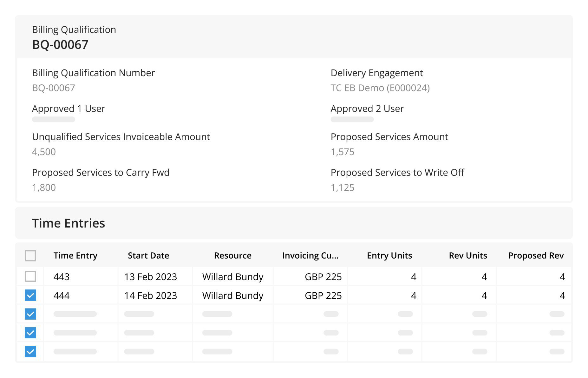Click the Entry Units column header
The image size is (588, 378).
pos(389,255)
